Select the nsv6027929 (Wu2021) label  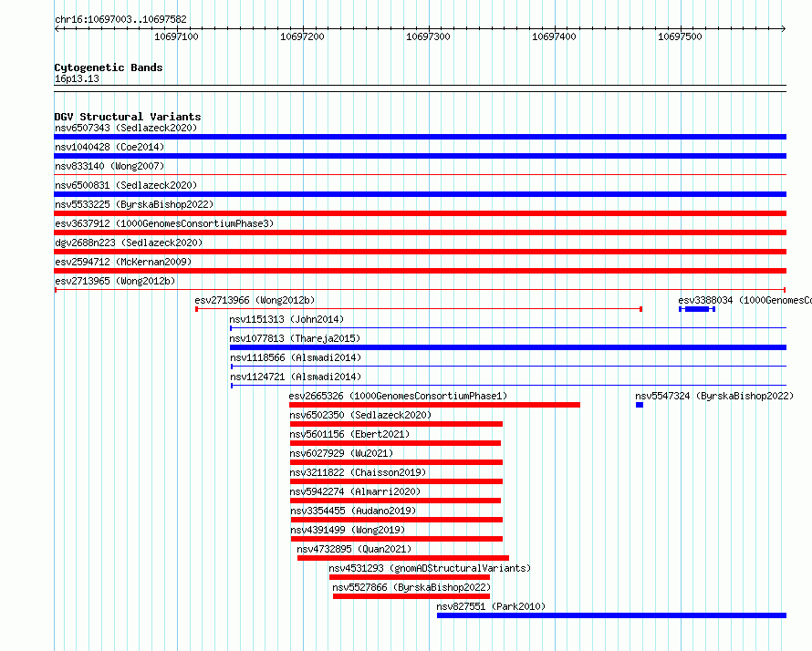(341, 453)
